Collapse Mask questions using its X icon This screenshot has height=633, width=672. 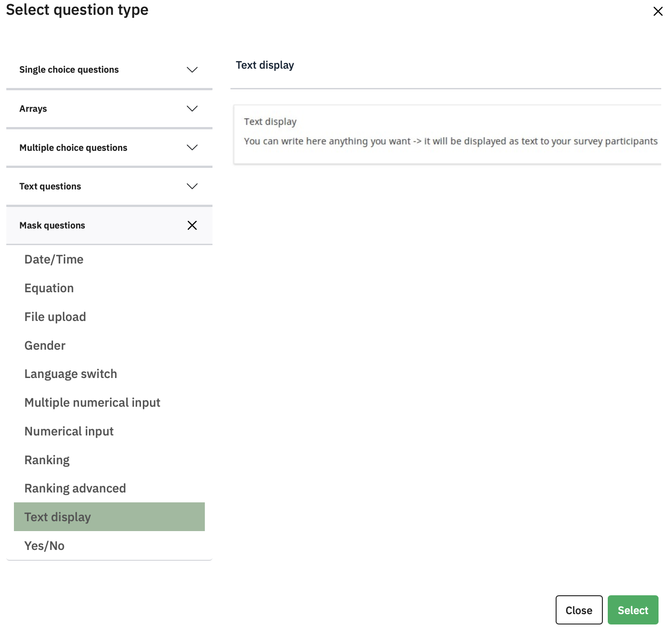[x=192, y=225]
